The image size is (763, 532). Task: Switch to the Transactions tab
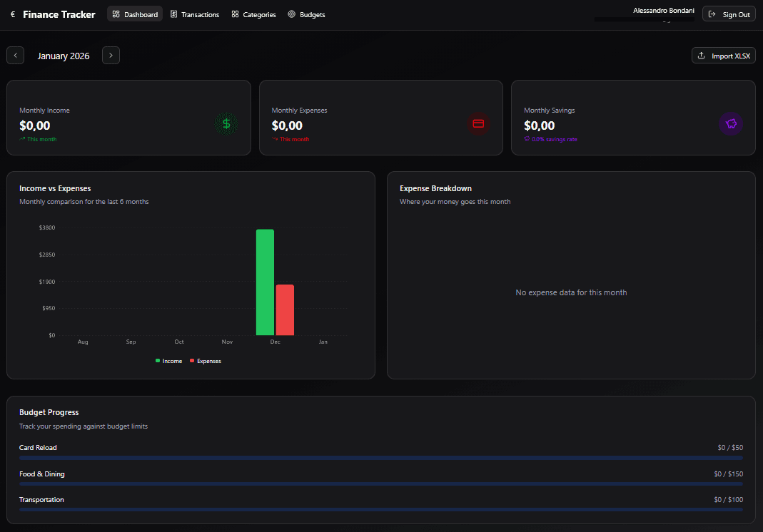[x=195, y=14]
